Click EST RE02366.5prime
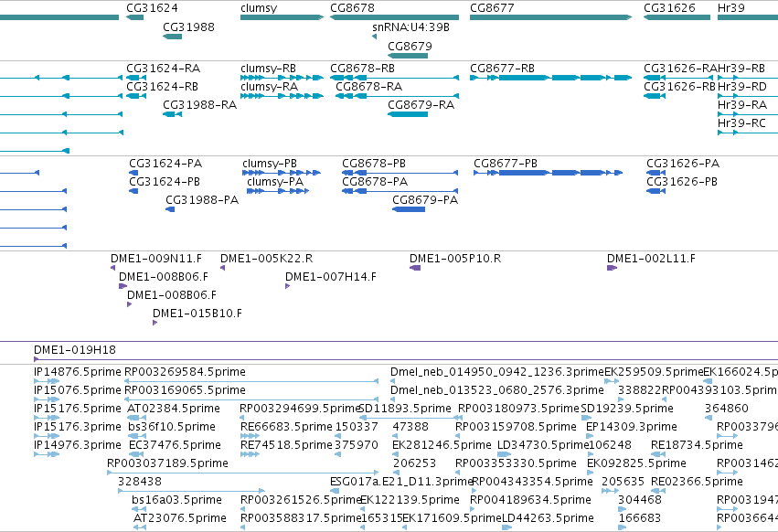Image resolution: width=778 pixels, height=532 pixels. 657,491
